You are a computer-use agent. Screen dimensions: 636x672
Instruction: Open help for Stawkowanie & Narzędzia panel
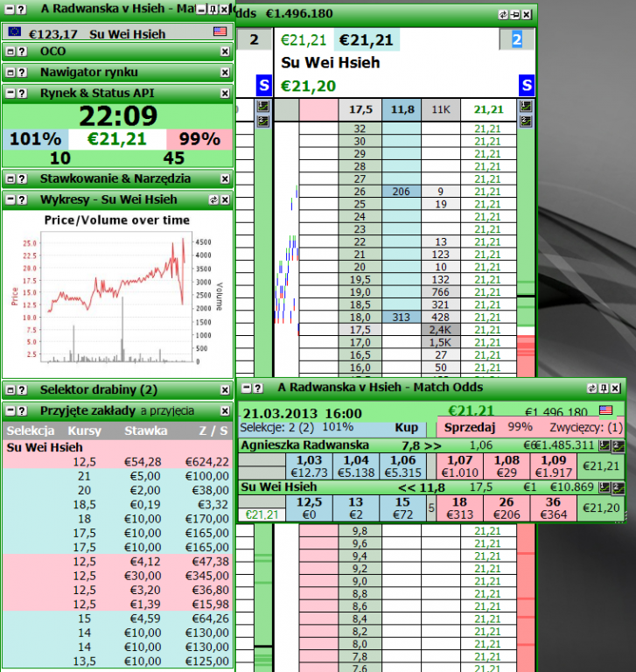point(22,178)
